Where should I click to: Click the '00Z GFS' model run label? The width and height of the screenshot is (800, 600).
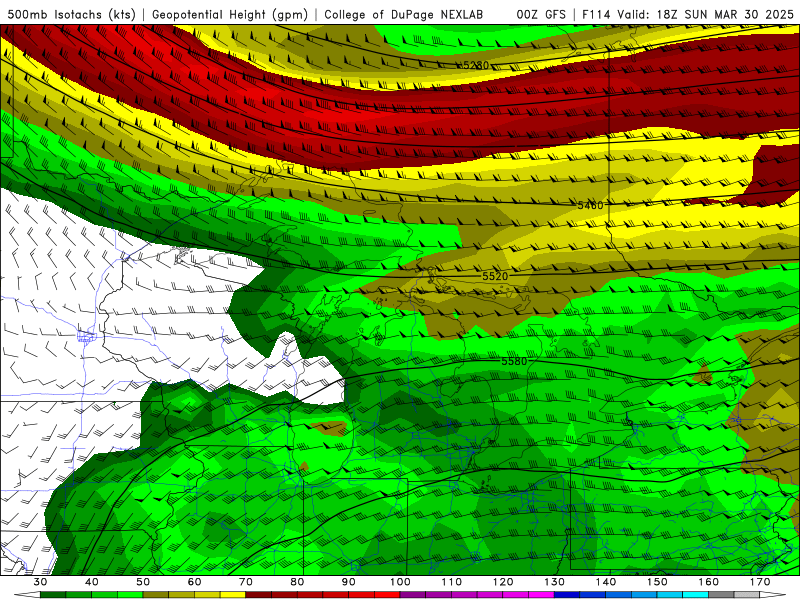(x=541, y=14)
